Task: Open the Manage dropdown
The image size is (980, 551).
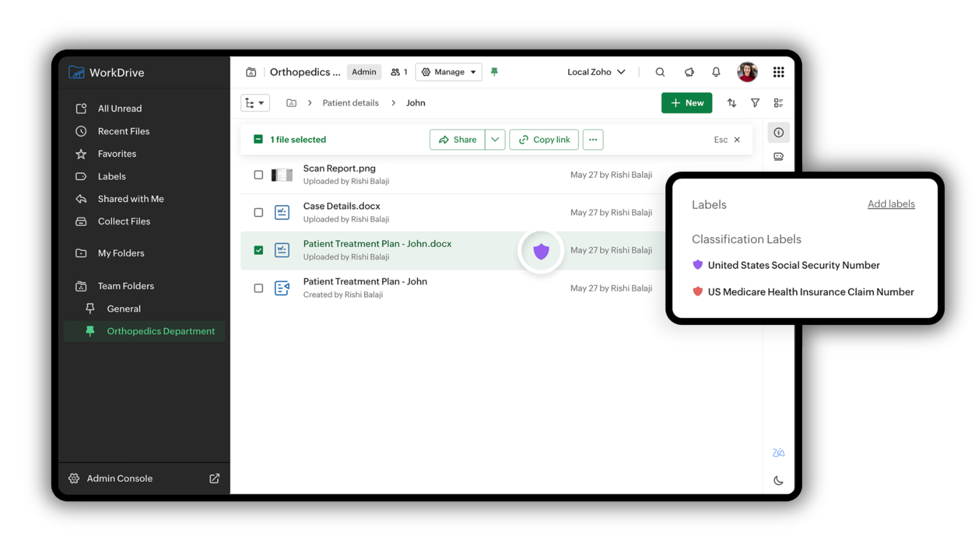Action: pos(448,72)
